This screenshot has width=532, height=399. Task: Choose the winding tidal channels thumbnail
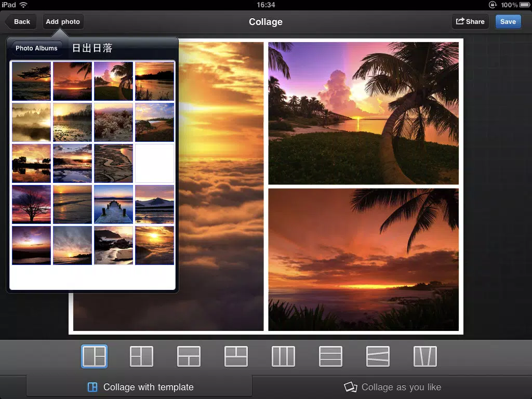114,163
